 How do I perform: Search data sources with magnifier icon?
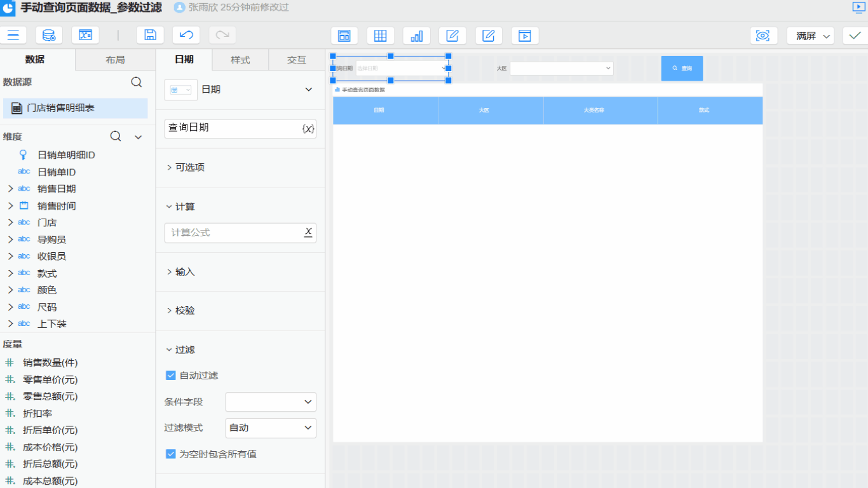coord(137,82)
